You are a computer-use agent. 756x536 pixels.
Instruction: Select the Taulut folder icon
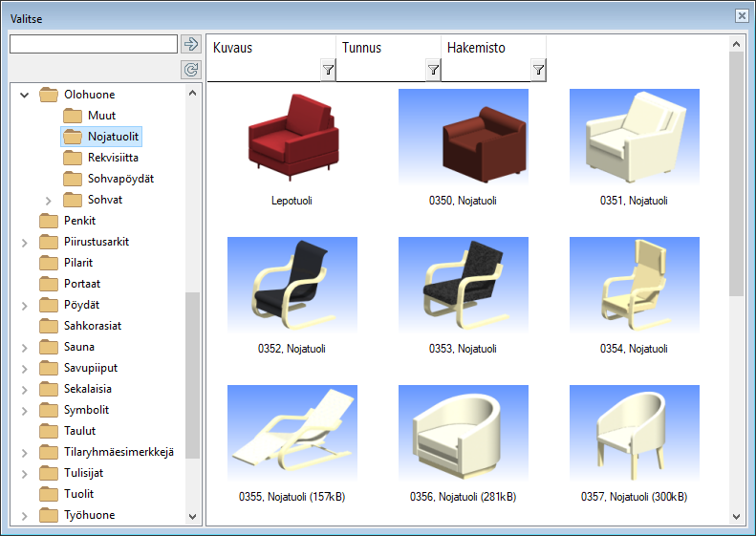[49, 431]
